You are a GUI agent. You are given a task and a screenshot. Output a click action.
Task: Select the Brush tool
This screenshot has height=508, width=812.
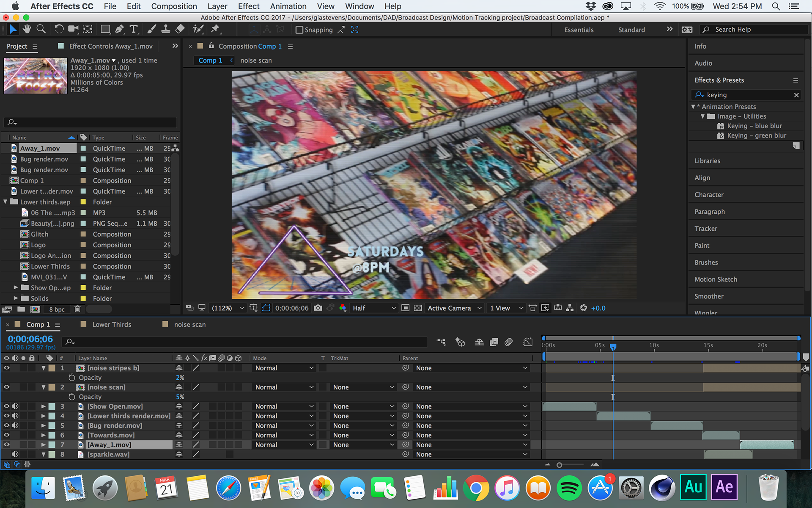(x=151, y=29)
